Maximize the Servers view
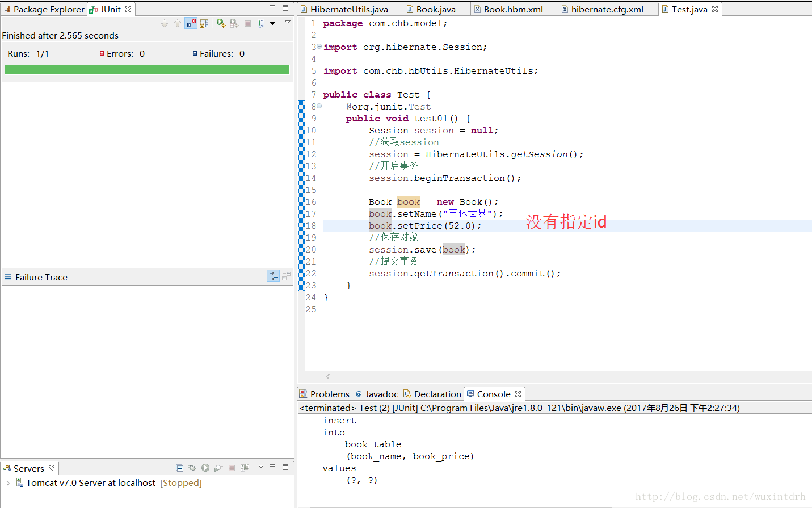This screenshot has height=508, width=812. (285, 467)
